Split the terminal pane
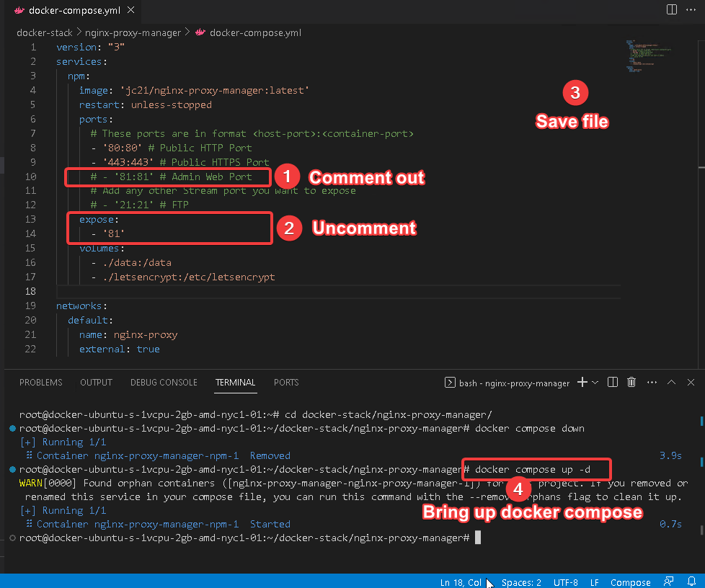The image size is (705, 588). [x=613, y=382]
